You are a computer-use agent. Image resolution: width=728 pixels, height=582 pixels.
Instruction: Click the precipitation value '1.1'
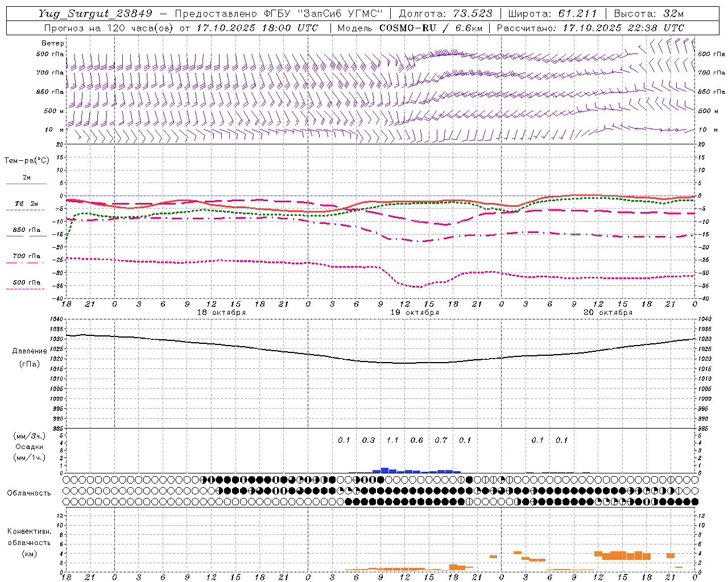[x=392, y=440]
